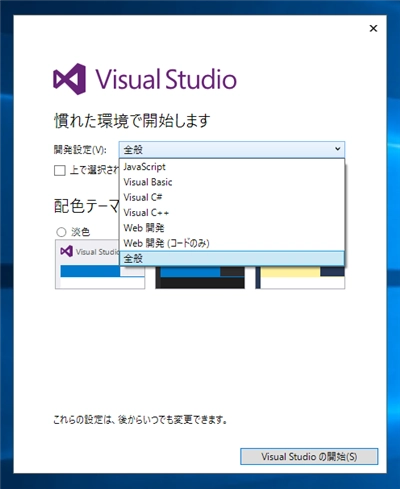Pick Visual C# development settings
This screenshot has width=400, height=489.
pos(232,197)
